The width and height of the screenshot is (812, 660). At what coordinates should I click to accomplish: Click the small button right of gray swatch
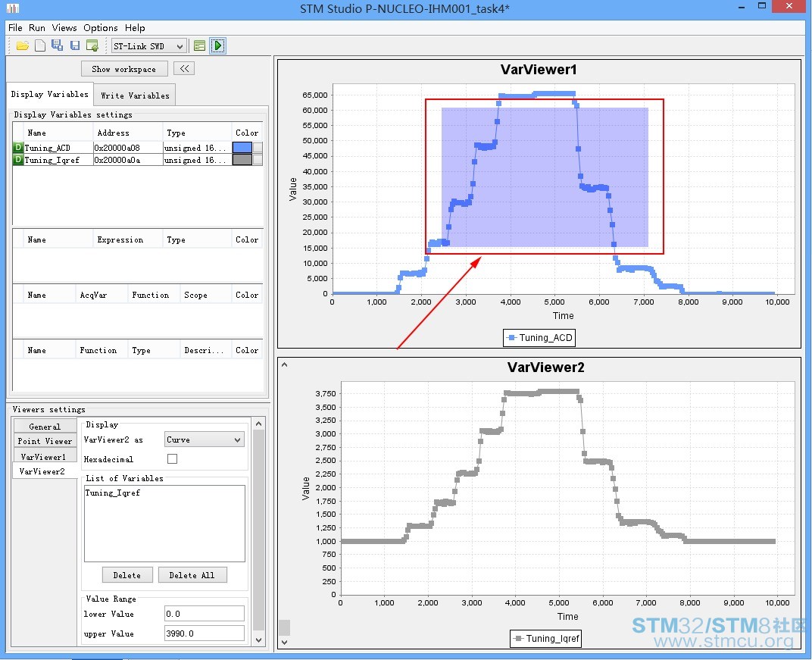[x=258, y=160]
